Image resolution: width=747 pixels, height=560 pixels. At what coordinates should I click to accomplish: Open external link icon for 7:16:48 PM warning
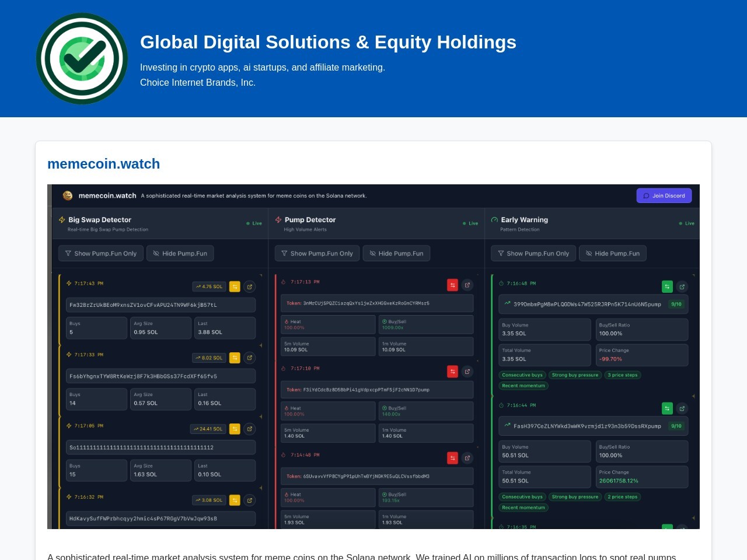(682, 286)
